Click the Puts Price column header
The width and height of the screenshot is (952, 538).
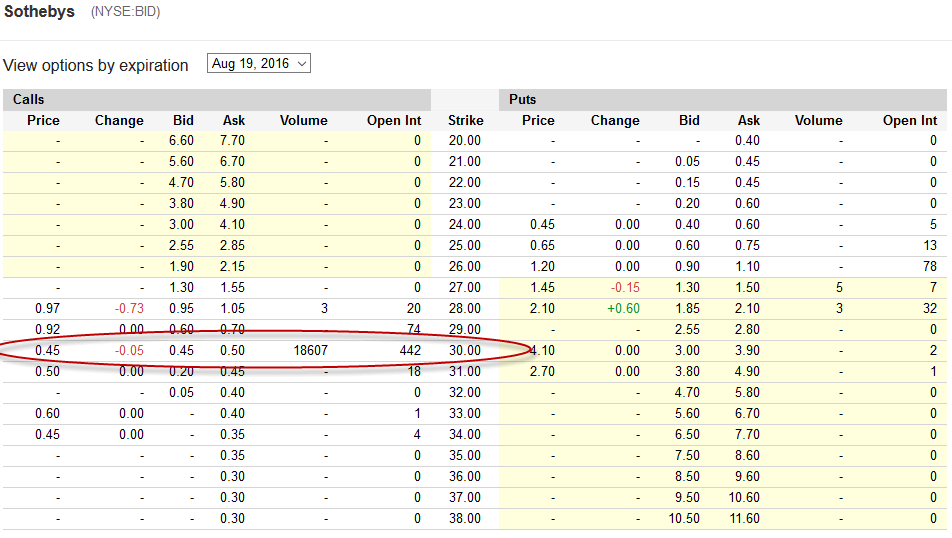pyautogui.click(x=538, y=120)
